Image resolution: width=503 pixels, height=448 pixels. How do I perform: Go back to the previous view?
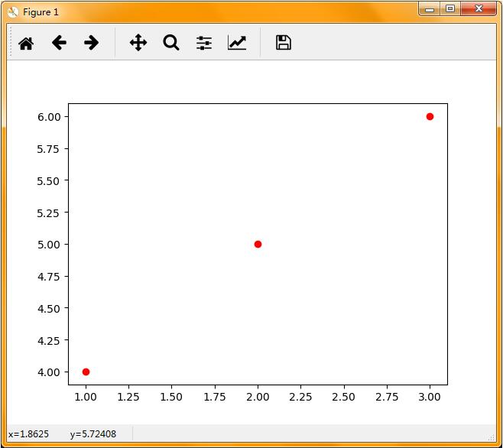pos(59,43)
